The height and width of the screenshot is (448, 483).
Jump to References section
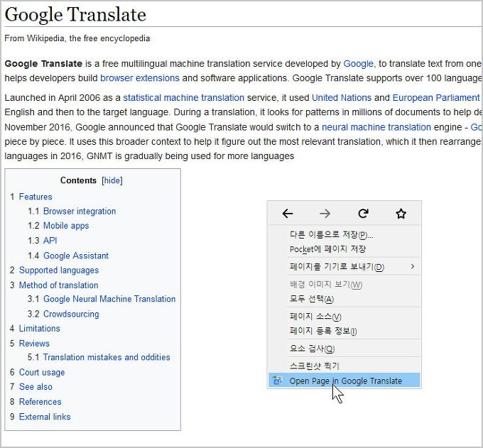[40, 402]
